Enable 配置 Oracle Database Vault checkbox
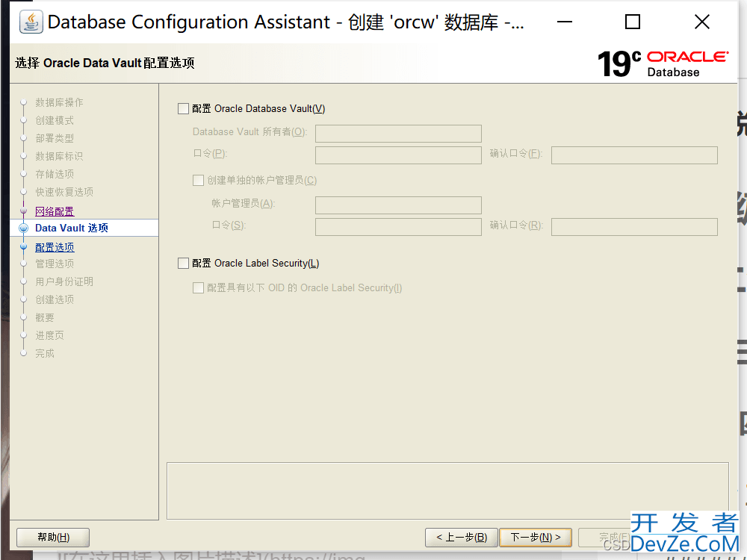 184,108
